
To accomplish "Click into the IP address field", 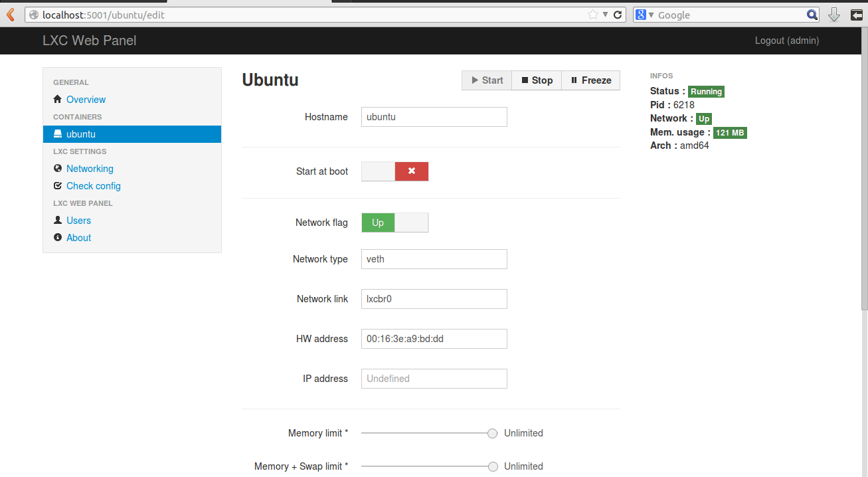I will pyautogui.click(x=434, y=379).
